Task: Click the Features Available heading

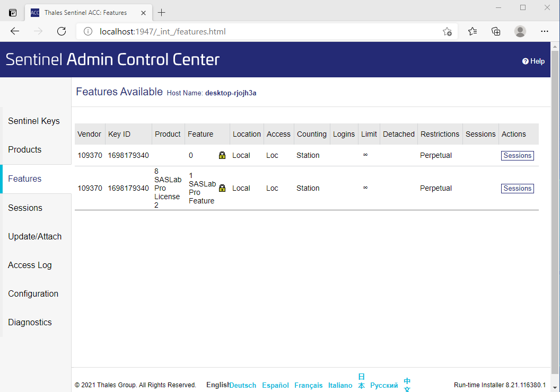Action: coord(119,92)
